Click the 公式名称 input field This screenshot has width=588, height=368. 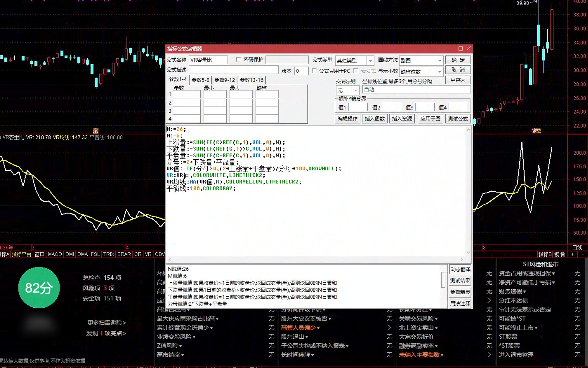click(208, 60)
